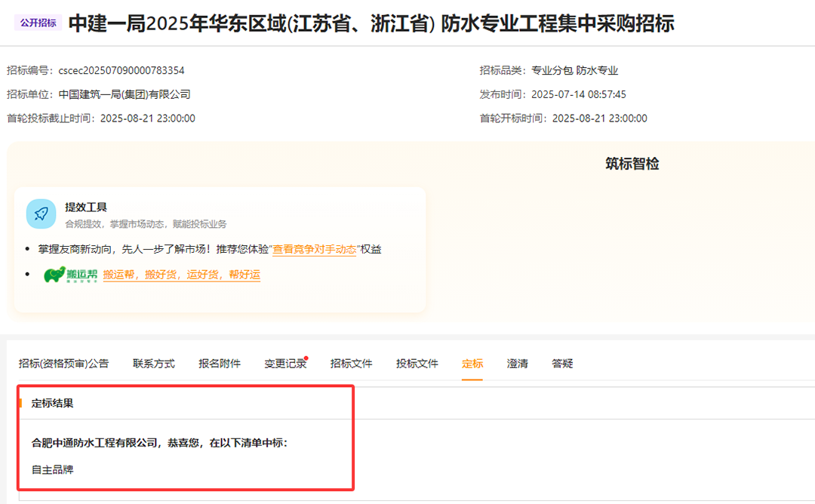Go to the 澄清 tab
The image size is (815, 504).
point(517,364)
